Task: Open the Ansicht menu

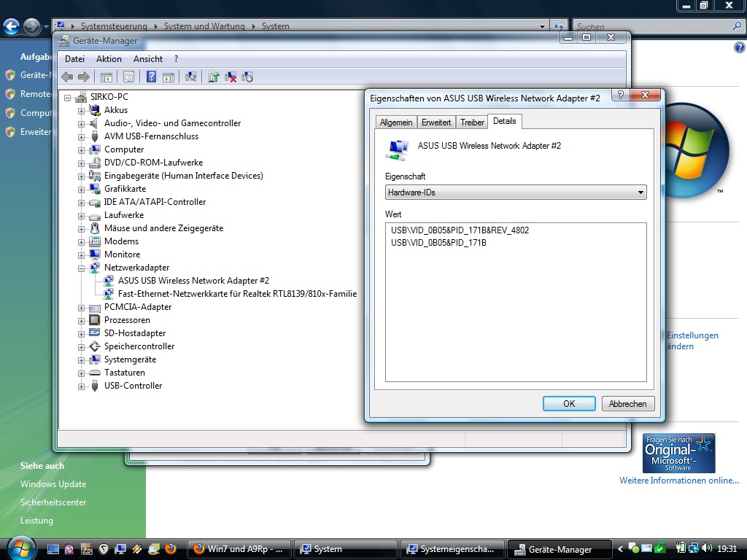Action: (148, 58)
